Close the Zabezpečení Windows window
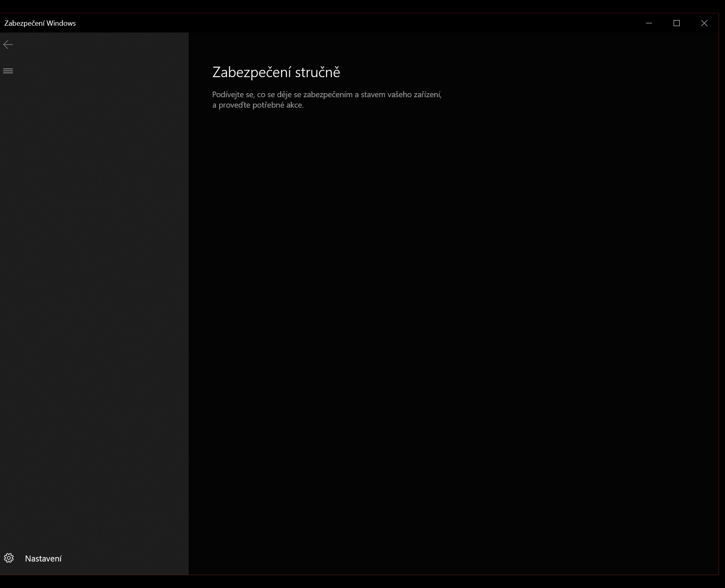This screenshot has width=725, height=588. (x=704, y=23)
